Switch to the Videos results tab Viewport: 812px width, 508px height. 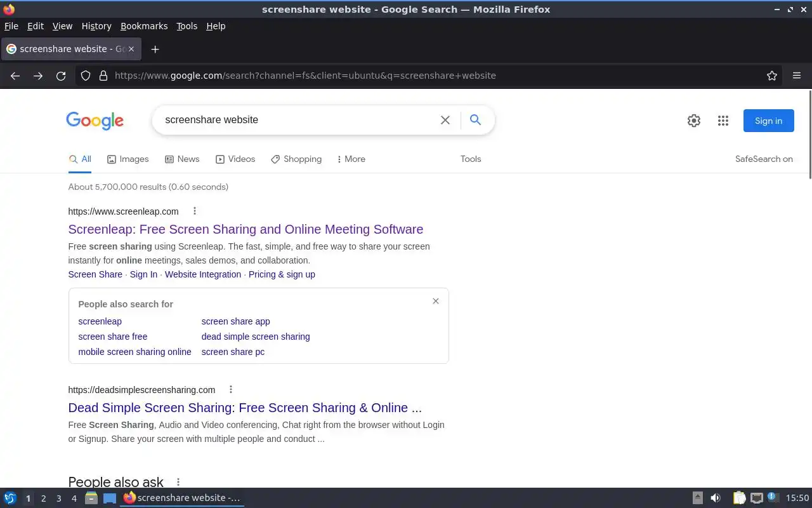point(235,159)
